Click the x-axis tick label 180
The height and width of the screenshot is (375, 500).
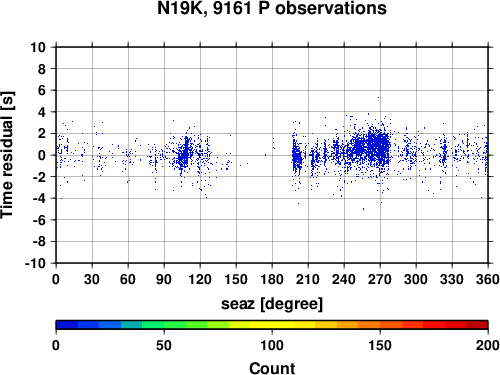coord(272,279)
